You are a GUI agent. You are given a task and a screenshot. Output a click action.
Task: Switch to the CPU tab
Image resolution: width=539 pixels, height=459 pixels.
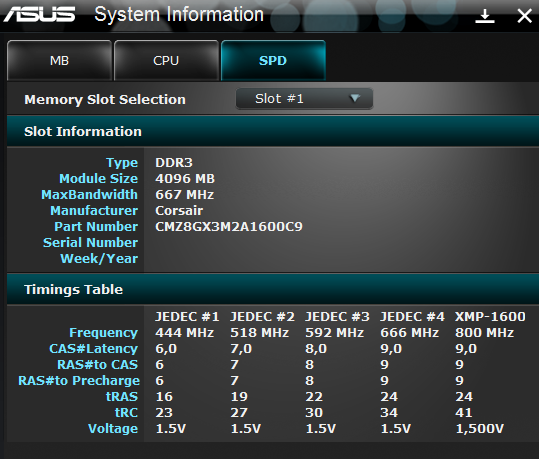(x=166, y=61)
